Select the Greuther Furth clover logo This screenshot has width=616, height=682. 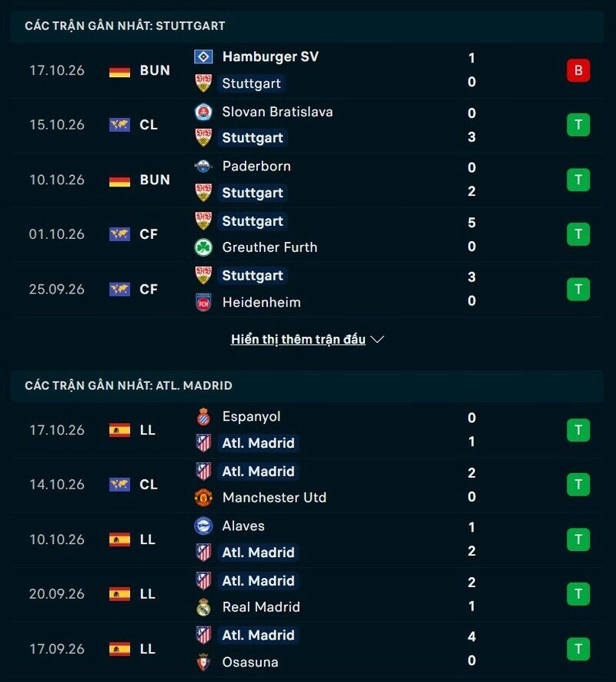coord(203,247)
